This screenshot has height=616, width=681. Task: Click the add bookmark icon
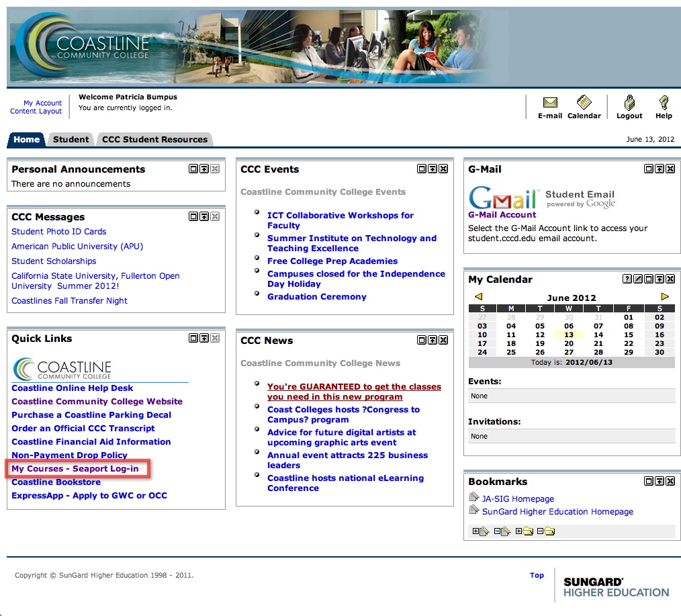tap(481, 531)
